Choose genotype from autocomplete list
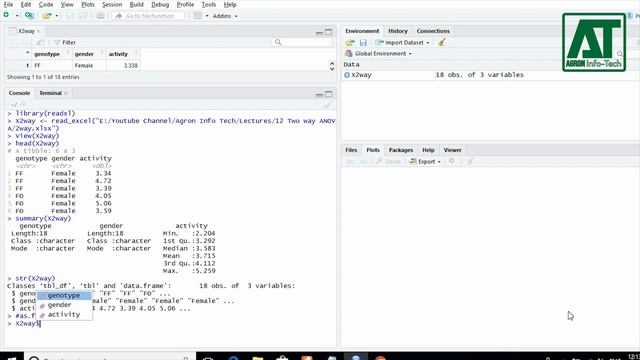 (64, 296)
